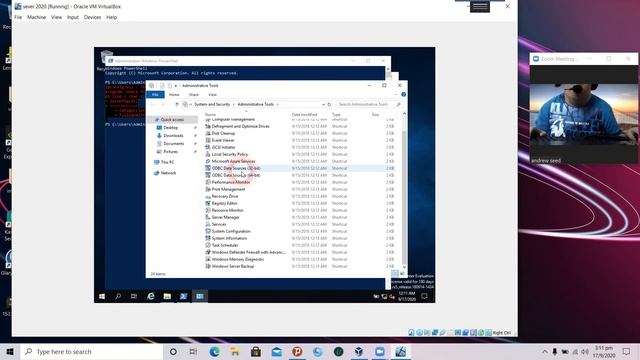Select Windows Memory Diagnostic icon
The height and width of the screenshot is (360, 640).
click(208, 259)
